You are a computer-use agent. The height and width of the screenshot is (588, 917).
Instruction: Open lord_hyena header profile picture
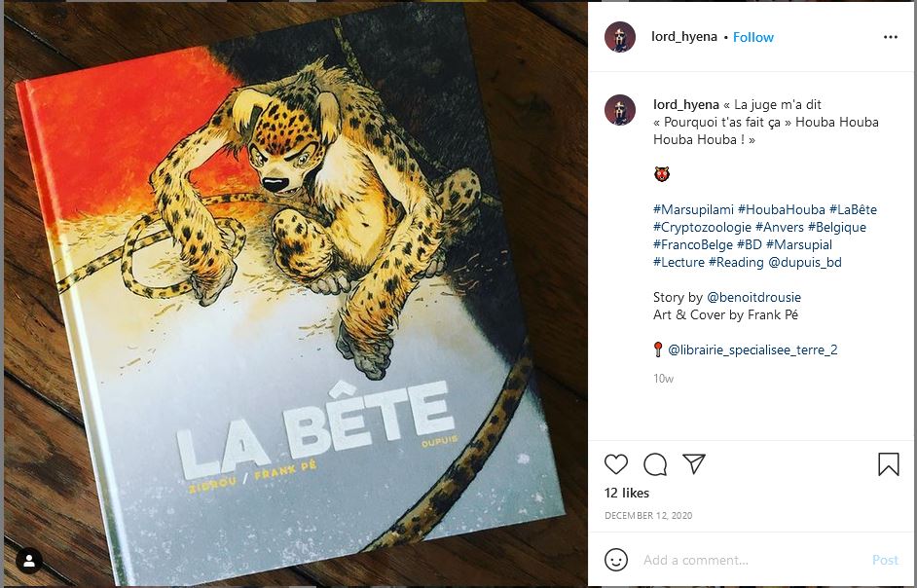(620, 37)
